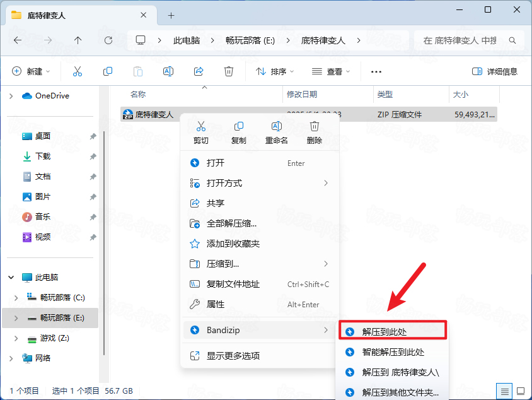The width and height of the screenshot is (532, 400).
Task: Select 添加到收藏夹 menu entry
Action: tap(260, 244)
